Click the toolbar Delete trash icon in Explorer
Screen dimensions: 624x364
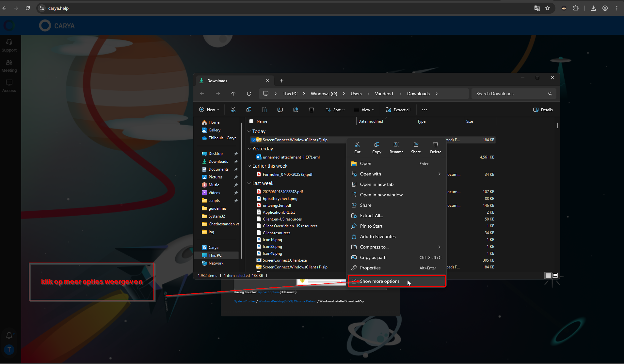coord(312,110)
